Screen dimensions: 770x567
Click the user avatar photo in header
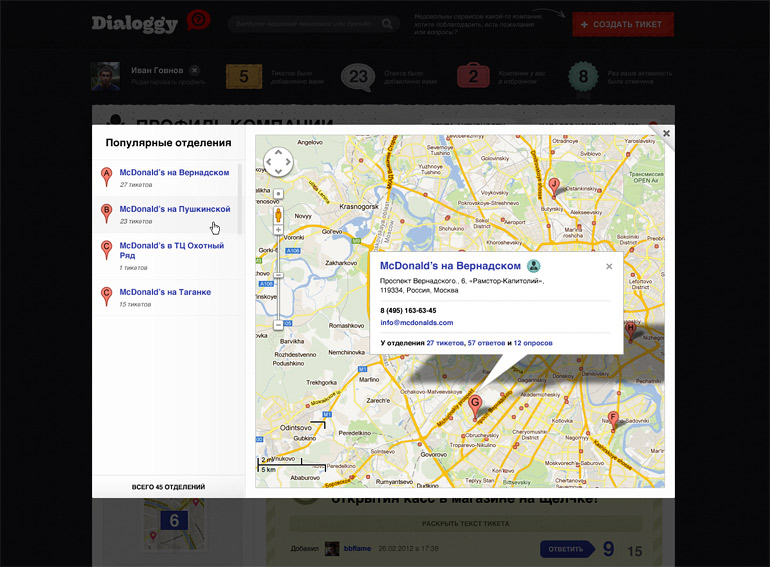[105, 76]
